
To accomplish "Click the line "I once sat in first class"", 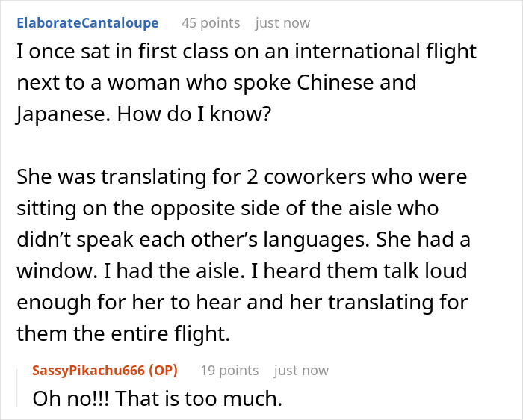I will point(246,53).
